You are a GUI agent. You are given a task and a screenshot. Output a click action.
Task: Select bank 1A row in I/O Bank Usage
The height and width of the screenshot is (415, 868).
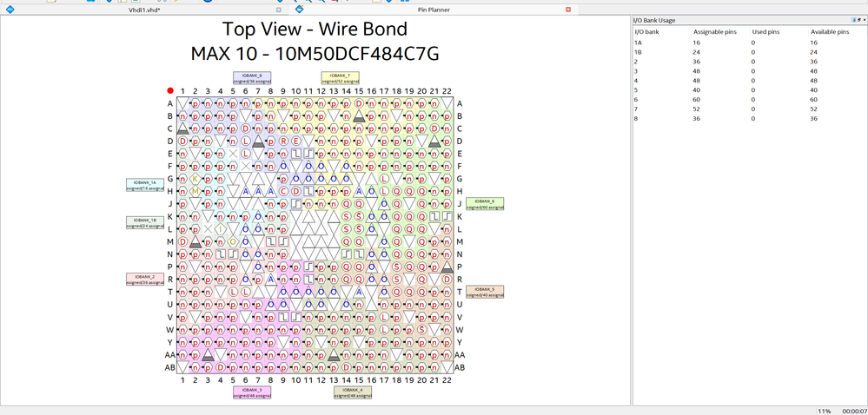[x=750, y=43]
